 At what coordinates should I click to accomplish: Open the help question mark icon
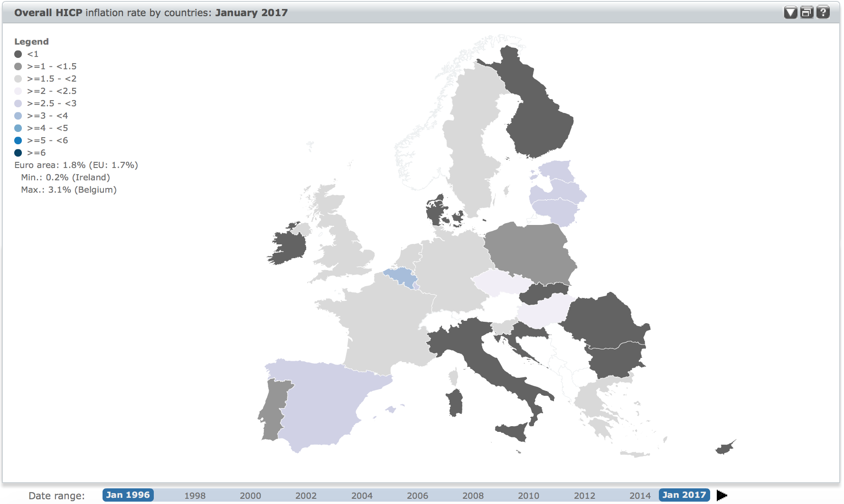coord(823,12)
